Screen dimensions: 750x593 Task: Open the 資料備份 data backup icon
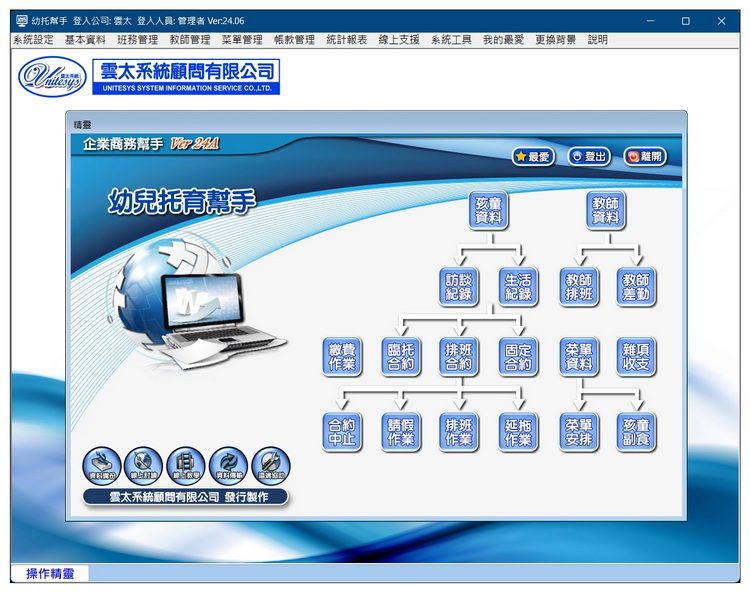pos(102,465)
